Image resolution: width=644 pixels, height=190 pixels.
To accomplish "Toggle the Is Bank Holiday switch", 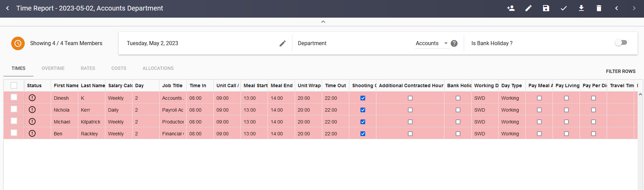I will (x=621, y=43).
